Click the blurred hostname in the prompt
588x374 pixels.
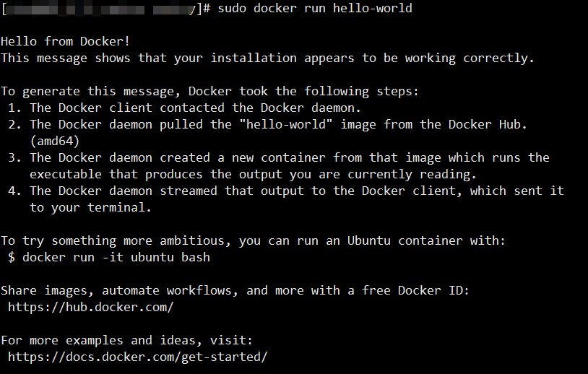[101, 8]
